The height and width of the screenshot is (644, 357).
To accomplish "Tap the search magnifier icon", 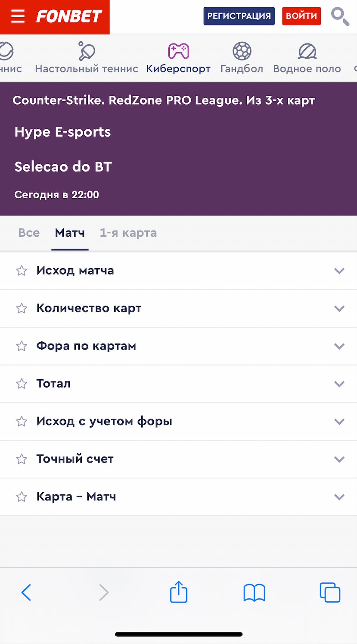I will (x=340, y=16).
